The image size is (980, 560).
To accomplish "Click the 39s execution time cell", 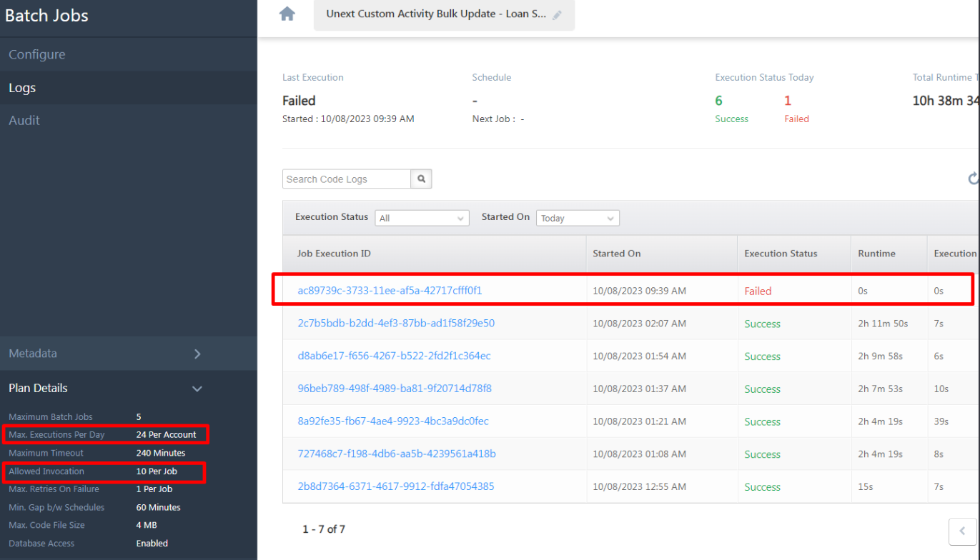I will [941, 421].
